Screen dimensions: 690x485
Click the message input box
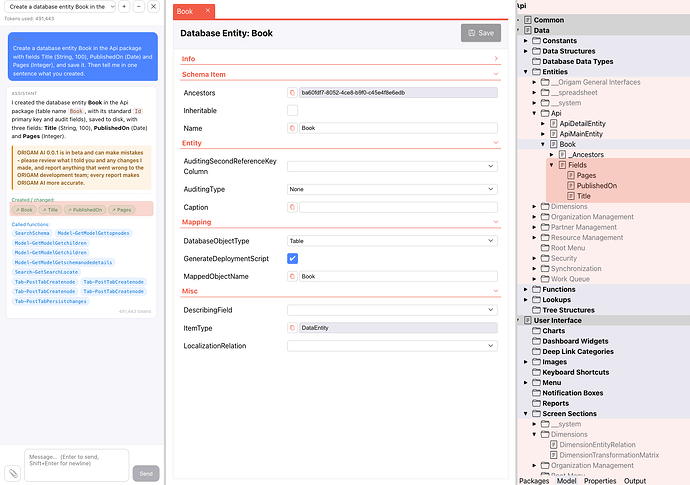(x=77, y=465)
